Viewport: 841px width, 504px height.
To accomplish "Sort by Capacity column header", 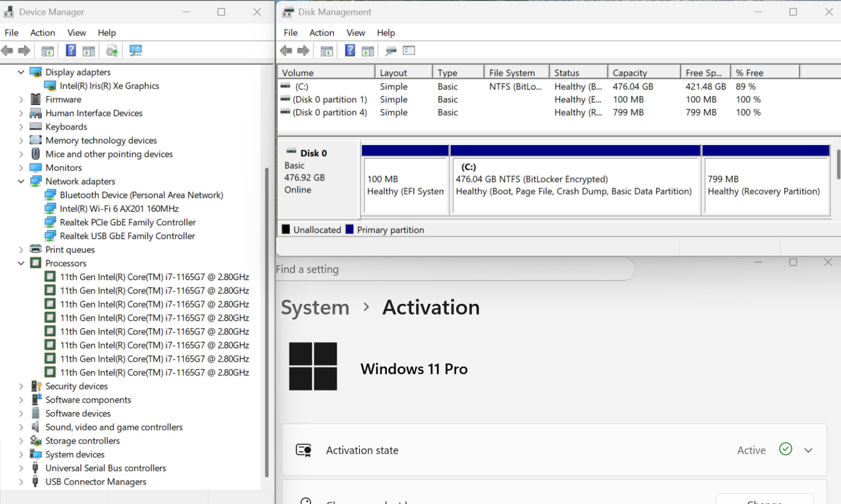I will pos(644,73).
